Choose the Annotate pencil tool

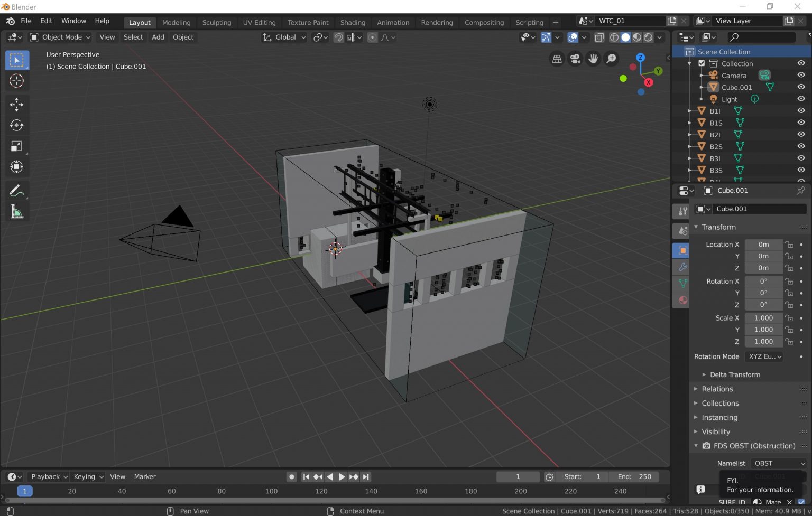(16, 191)
